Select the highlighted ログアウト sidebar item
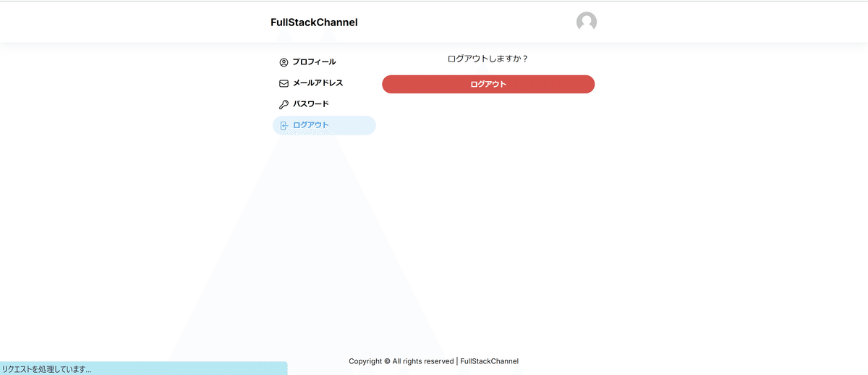The image size is (868, 375). click(324, 125)
